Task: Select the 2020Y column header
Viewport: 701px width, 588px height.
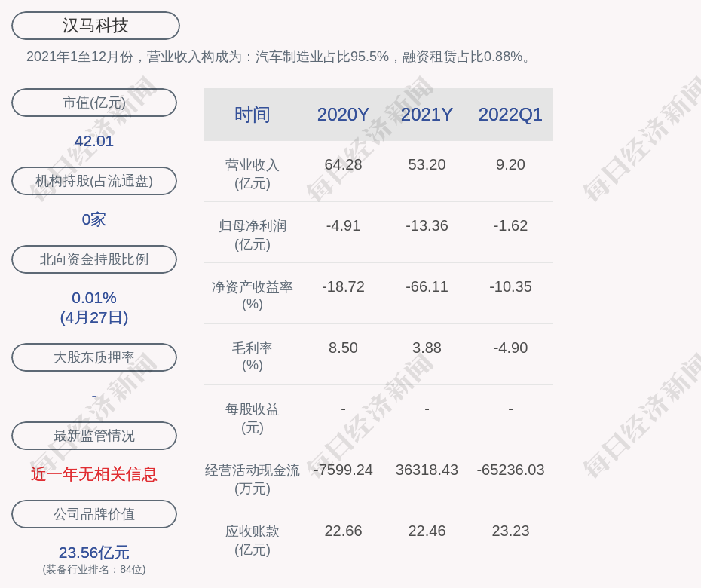Action: (x=343, y=115)
